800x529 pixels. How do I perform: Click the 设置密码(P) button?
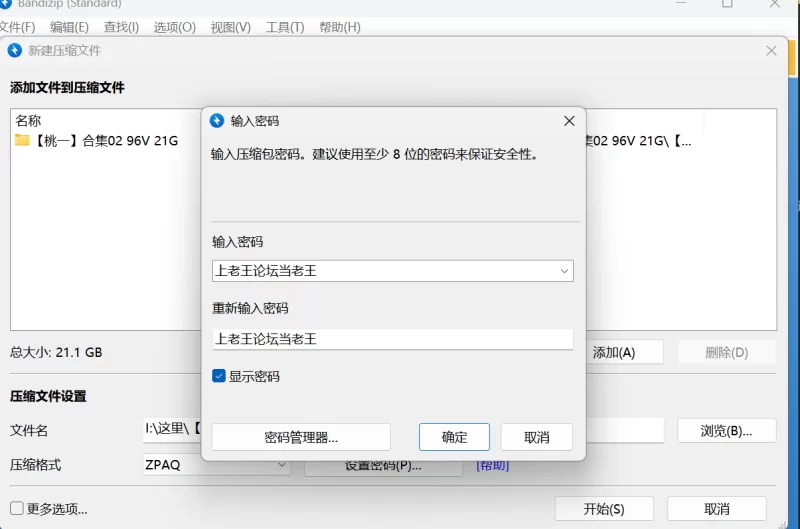click(x=383, y=467)
